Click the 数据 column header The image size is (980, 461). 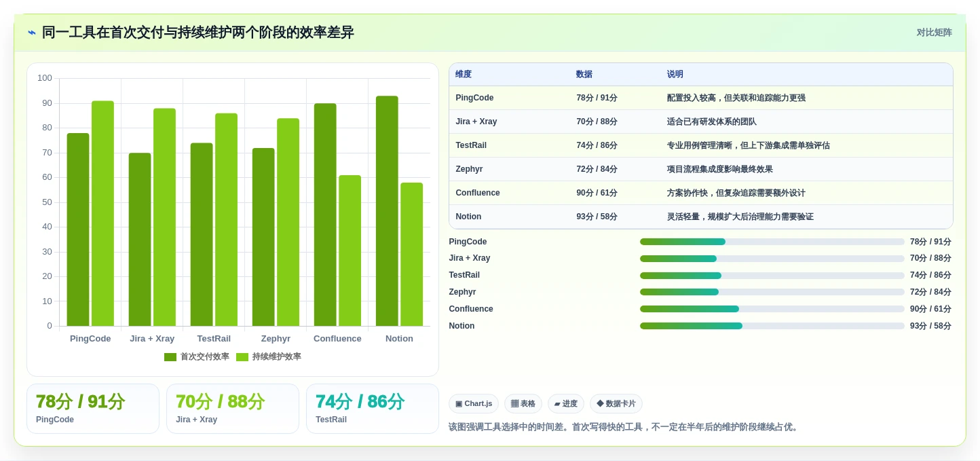584,75
